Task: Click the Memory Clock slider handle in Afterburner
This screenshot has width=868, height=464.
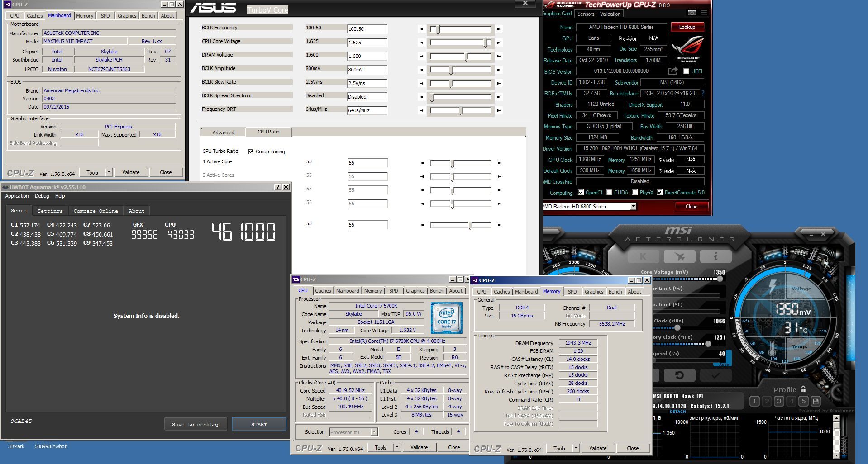Action: [x=708, y=344]
